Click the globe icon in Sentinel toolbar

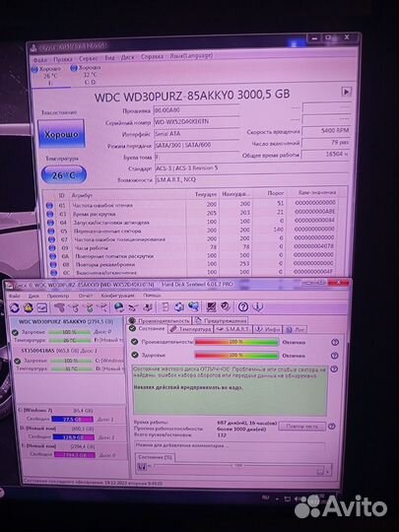pos(118,307)
